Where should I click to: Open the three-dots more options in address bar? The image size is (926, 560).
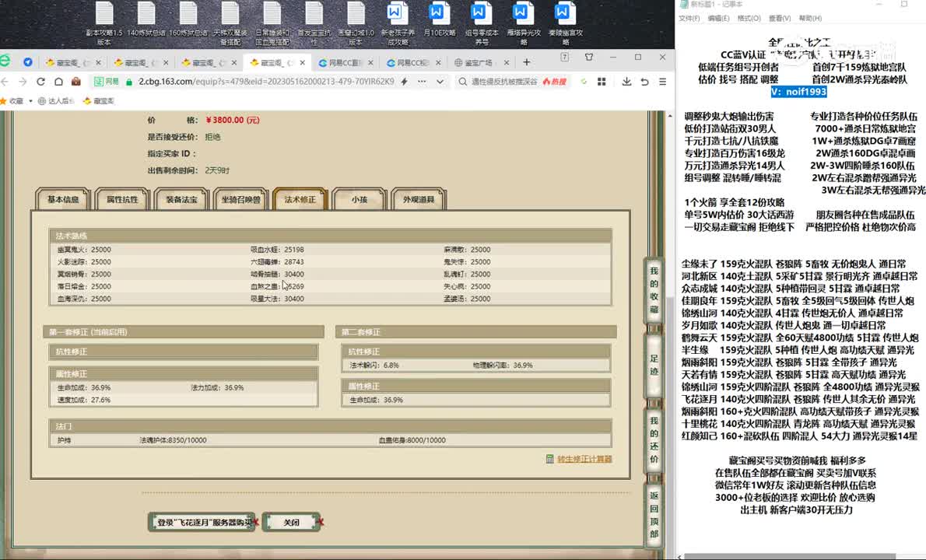tap(422, 82)
